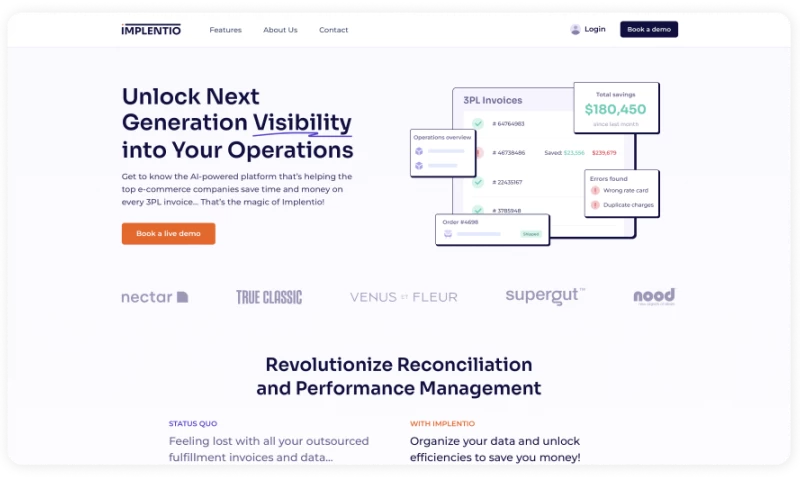
Task: Open the Contact nav link
Action: coord(333,30)
